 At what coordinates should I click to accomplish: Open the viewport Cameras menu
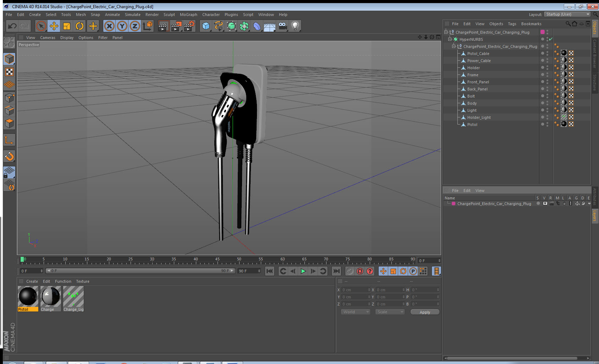(x=48, y=38)
